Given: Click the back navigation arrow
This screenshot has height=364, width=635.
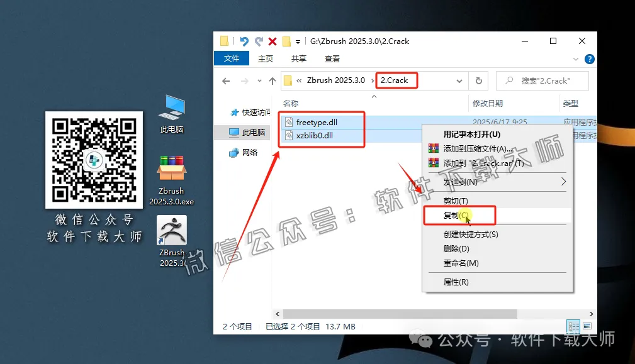Looking at the screenshot, I should pos(226,80).
